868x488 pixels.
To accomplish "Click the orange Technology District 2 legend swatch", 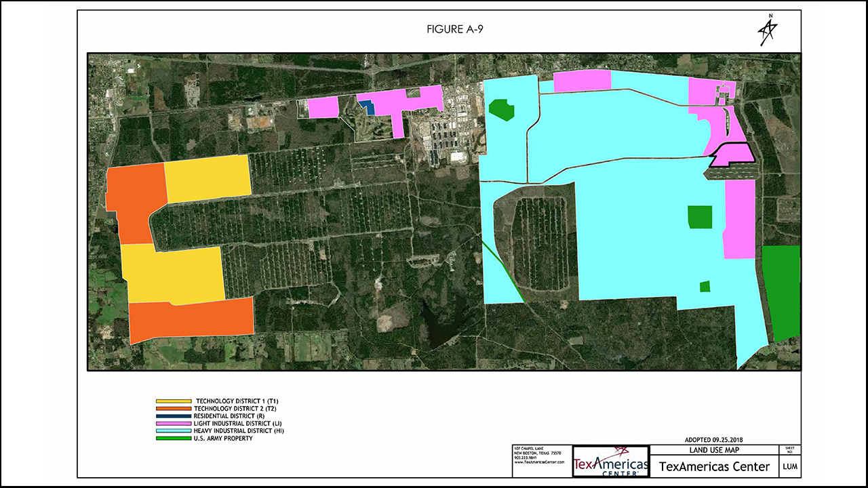I will 174,409.
